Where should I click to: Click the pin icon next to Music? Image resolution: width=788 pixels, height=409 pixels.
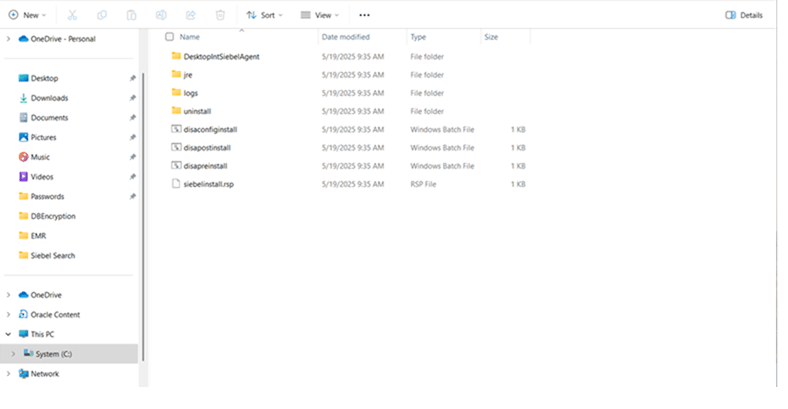click(x=133, y=157)
